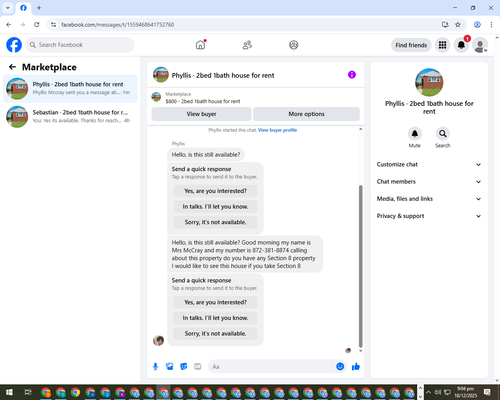This screenshot has height=400, width=500.
Task: Open the Facebook logo home link
Action: pyautogui.click(x=14, y=45)
